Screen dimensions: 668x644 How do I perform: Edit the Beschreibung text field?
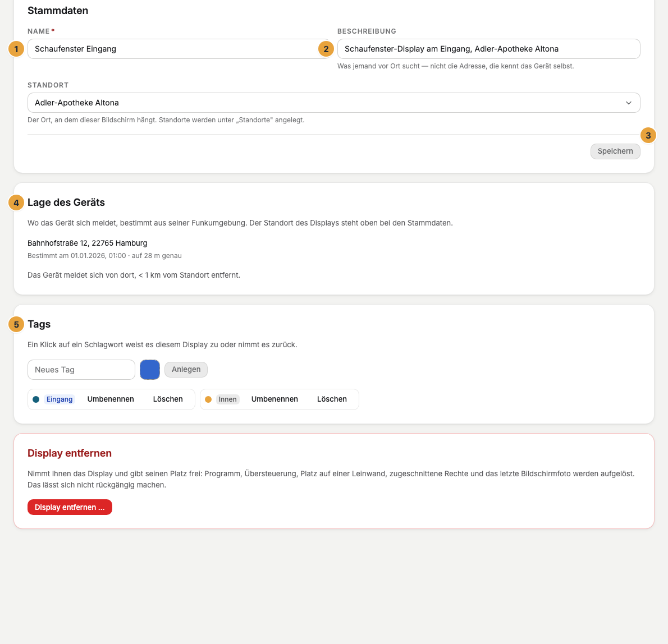(x=488, y=49)
